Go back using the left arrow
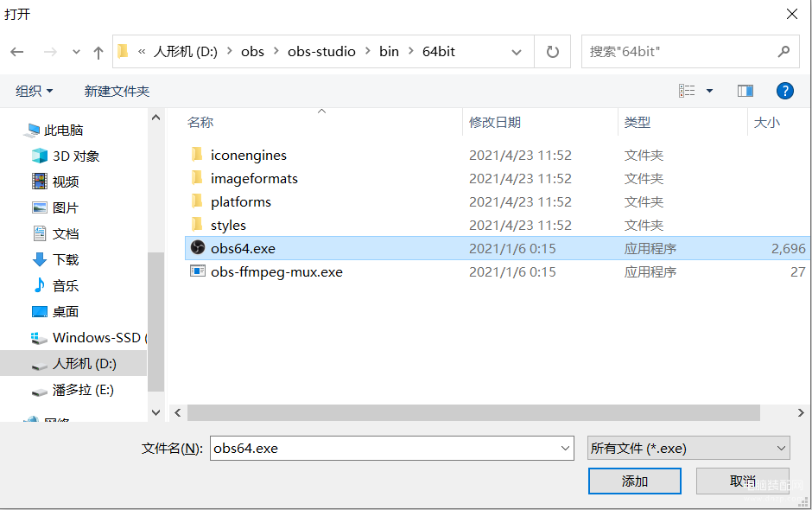Viewport: 812px width, 510px height. click(17, 51)
